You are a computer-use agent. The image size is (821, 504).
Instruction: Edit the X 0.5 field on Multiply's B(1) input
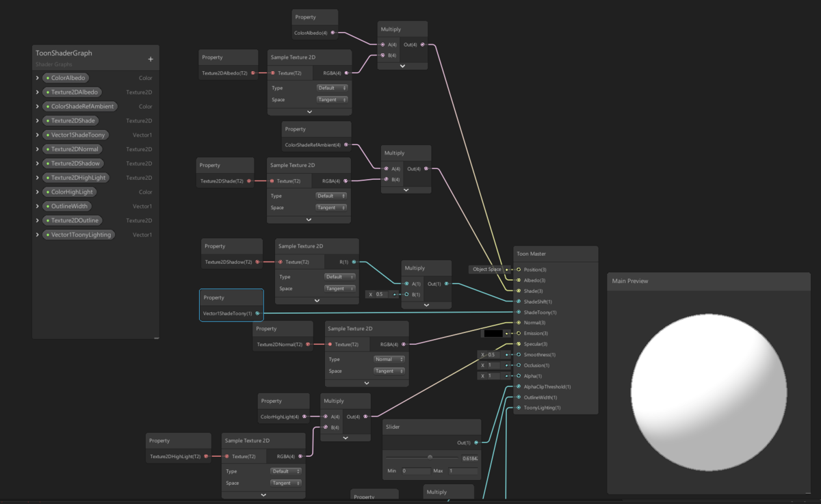pyautogui.click(x=383, y=294)
